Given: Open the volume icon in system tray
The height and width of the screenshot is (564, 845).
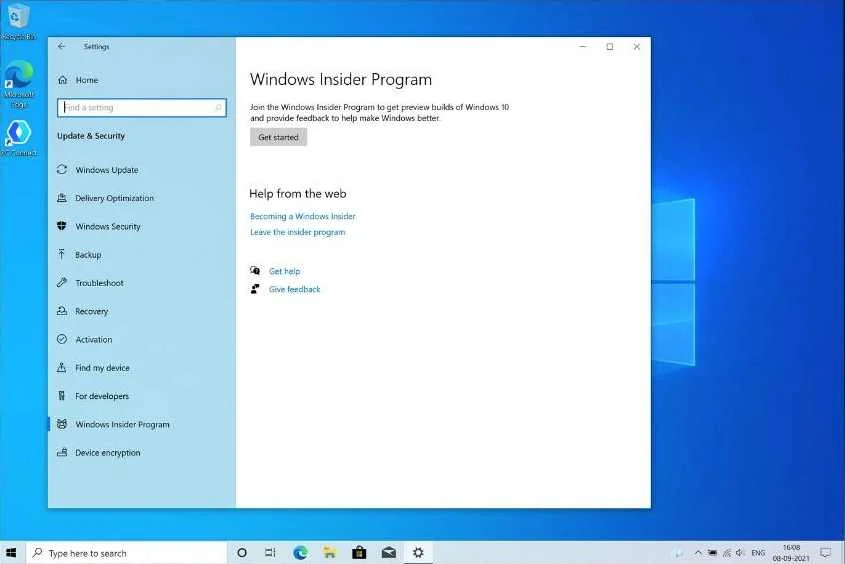Looking at the screenshot, I should 740,553.
